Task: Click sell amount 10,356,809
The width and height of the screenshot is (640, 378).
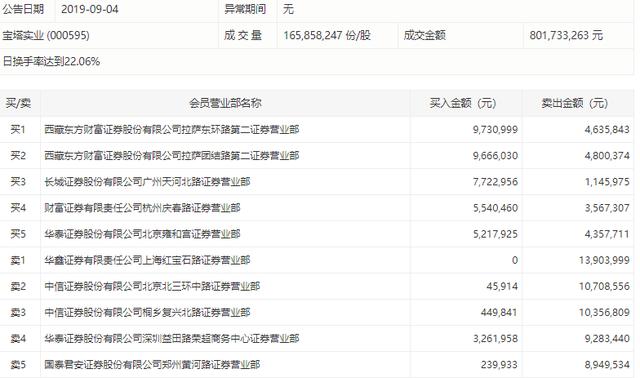Action: tap(604, 312)
